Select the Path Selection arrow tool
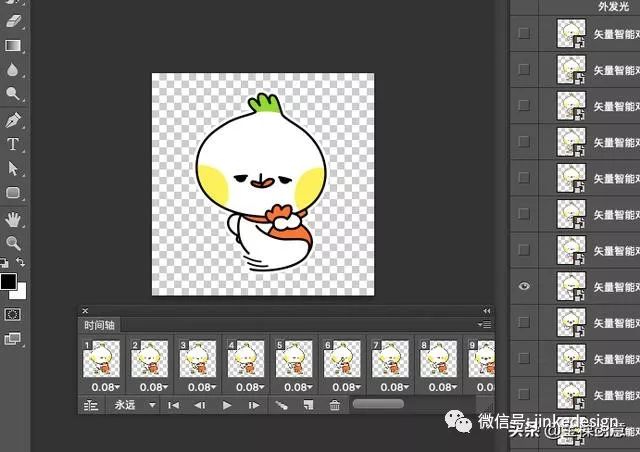This screenshot has height=452, width=640. pyautogui.click(x=13, y=168)
